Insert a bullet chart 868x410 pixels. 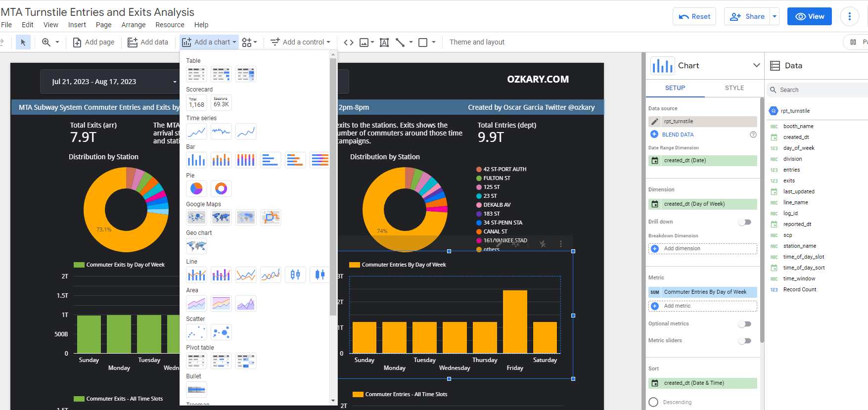[x=196, y=390]
